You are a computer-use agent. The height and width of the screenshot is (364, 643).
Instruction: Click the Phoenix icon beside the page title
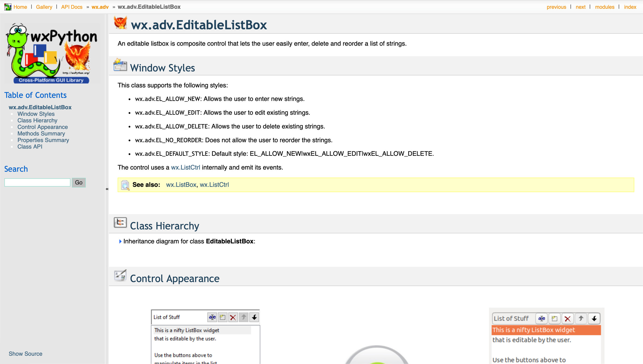120,22
